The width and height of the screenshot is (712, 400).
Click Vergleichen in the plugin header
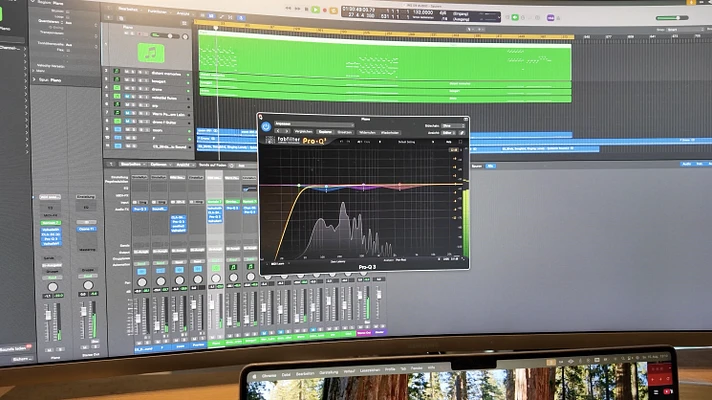pyautogui.click(x=303, y=132)
